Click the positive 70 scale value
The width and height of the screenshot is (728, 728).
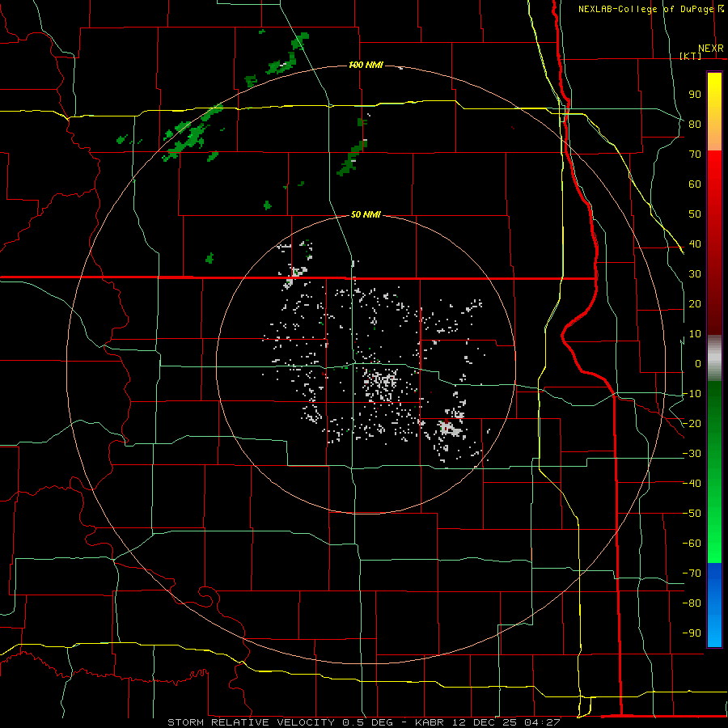[695, 154]
